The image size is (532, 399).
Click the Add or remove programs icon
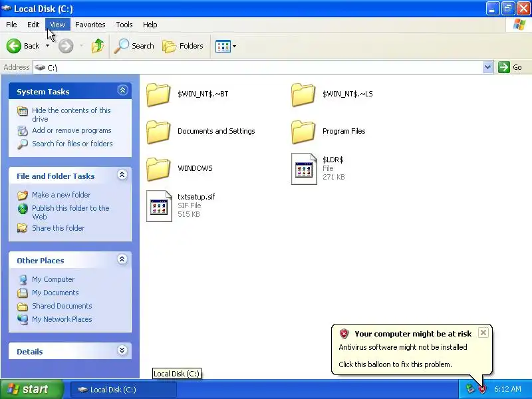23,130
